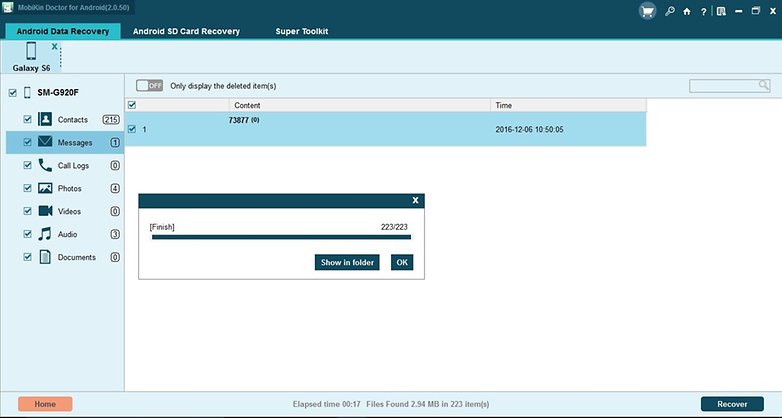Open the Photos category icon

46,188
